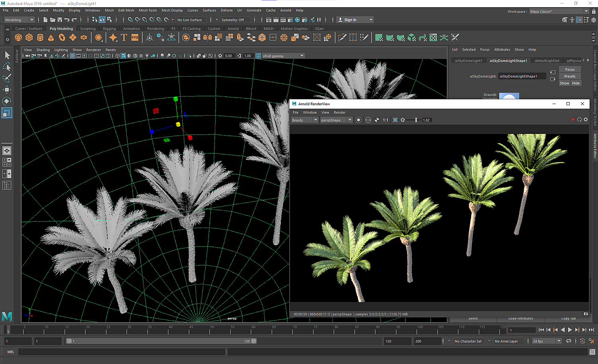
Task: Click the polygon Type text tool
Action: pos(124,37)
